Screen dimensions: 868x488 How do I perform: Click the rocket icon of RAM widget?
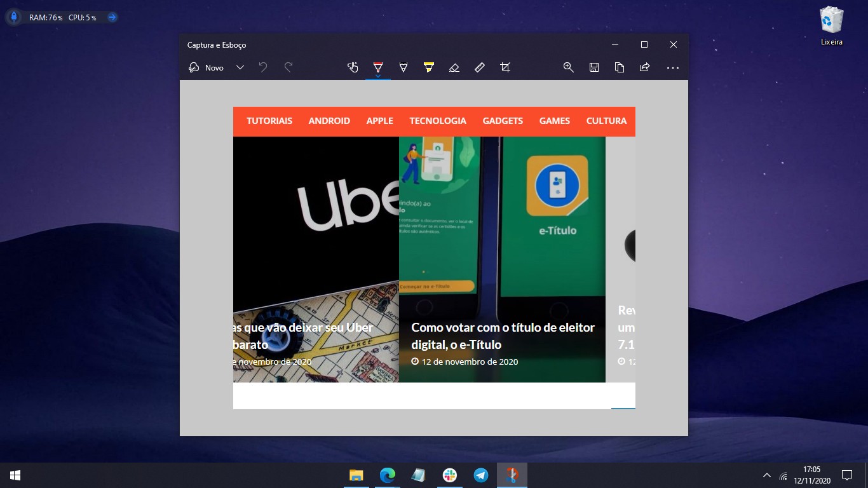[14, 17]
